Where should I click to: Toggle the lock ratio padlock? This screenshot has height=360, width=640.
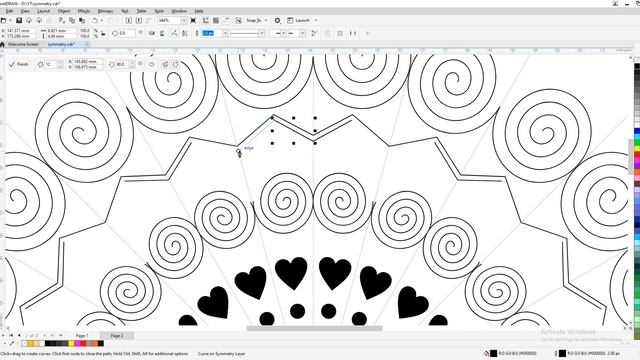pos(103,33)
